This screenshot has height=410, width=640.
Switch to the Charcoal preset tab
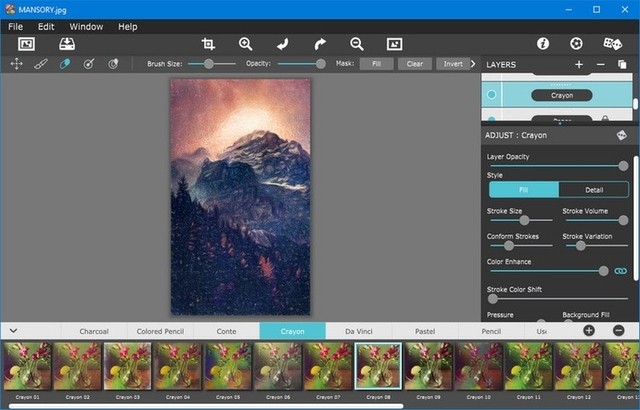(x=94, y=331)
